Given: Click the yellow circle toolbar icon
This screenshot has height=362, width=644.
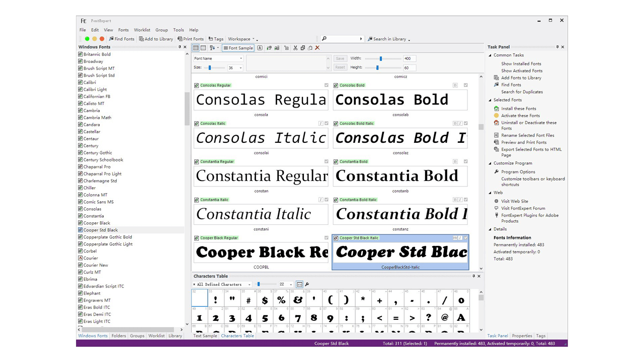Looking at the screenshot, I should click(x=94, y=39).
